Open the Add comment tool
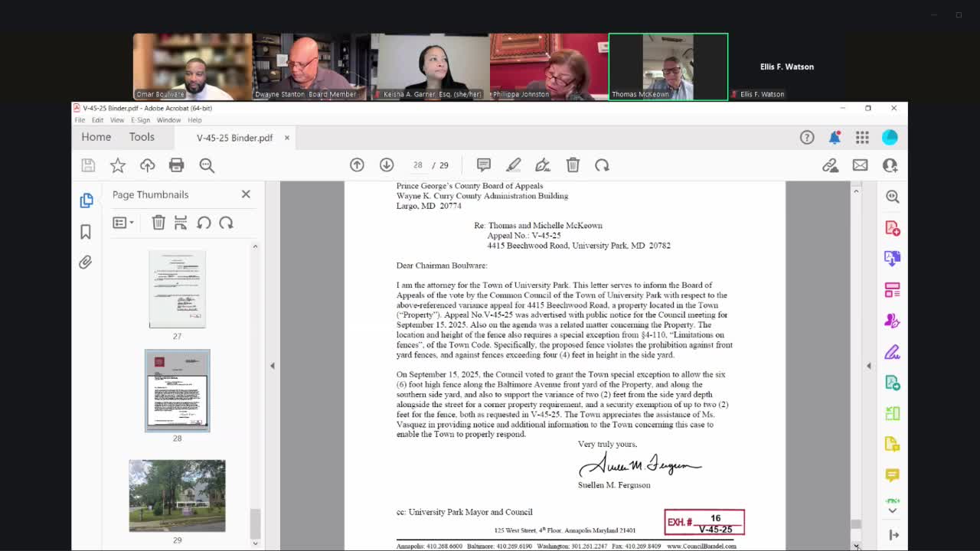This screenshot has width=980, height=551. pyautogui.click(x=483, y=165)
